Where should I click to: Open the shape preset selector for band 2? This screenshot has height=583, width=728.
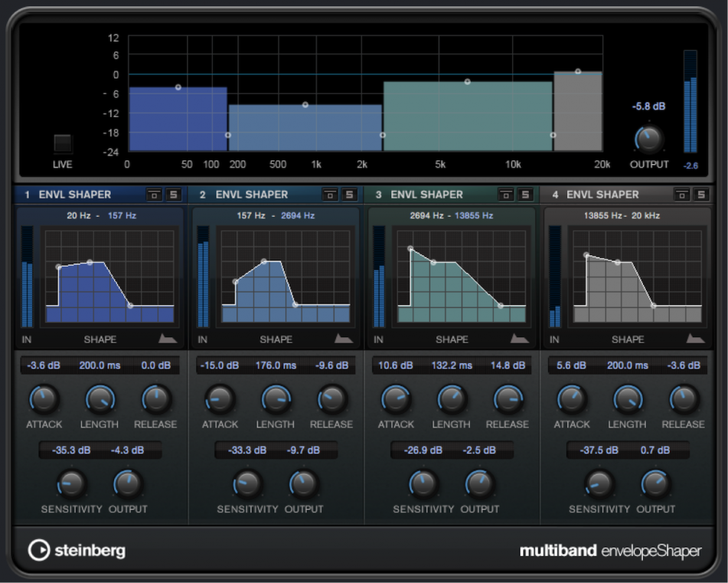(344, 337)
